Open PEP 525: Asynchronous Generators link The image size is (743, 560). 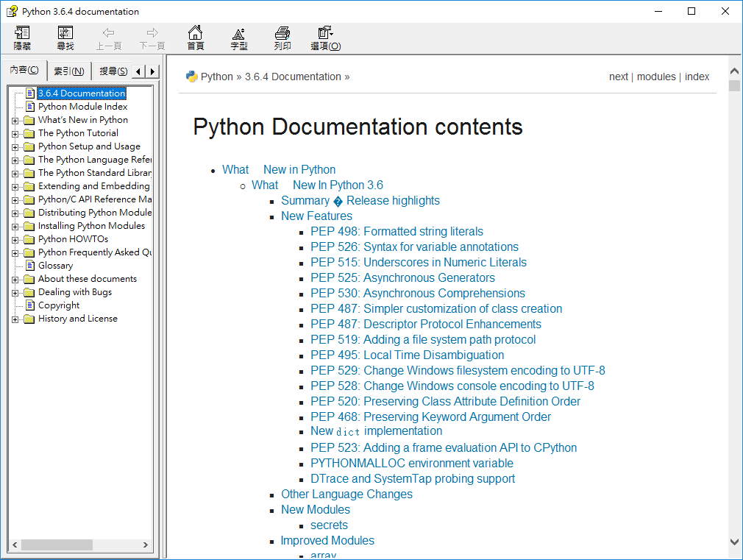pos(403,278)
